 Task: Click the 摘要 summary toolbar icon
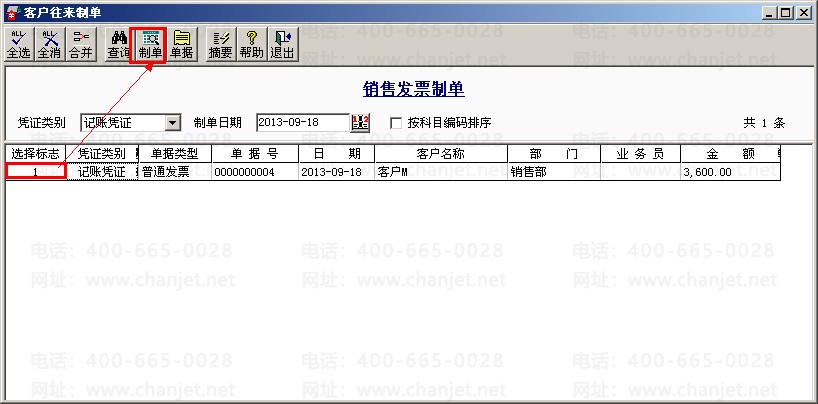click(220, 44)
